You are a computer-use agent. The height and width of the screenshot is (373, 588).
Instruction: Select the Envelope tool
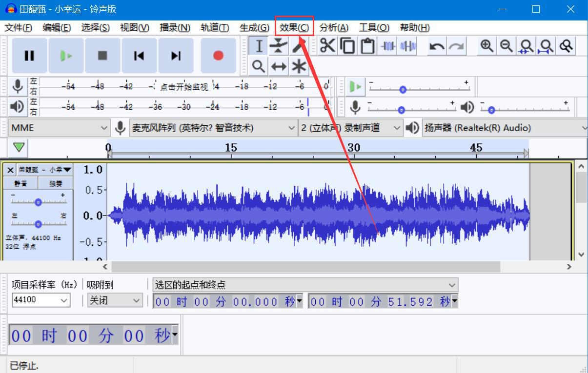279,46
